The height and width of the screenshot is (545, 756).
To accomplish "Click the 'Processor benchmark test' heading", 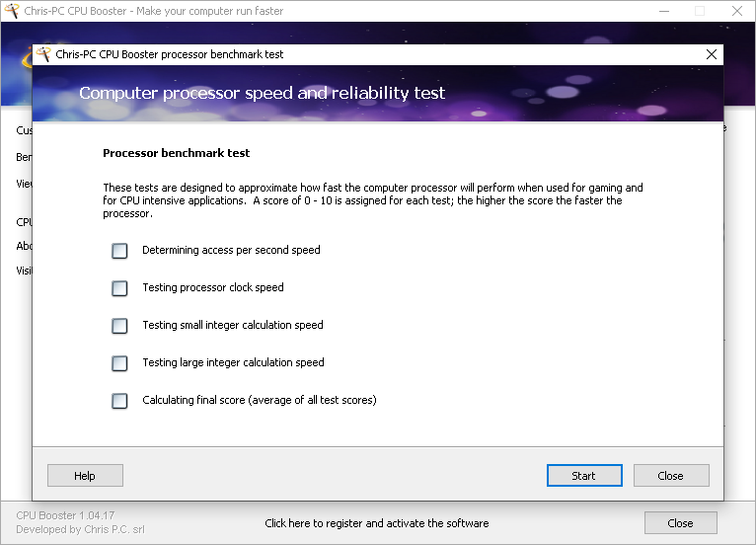I will 176,153.
